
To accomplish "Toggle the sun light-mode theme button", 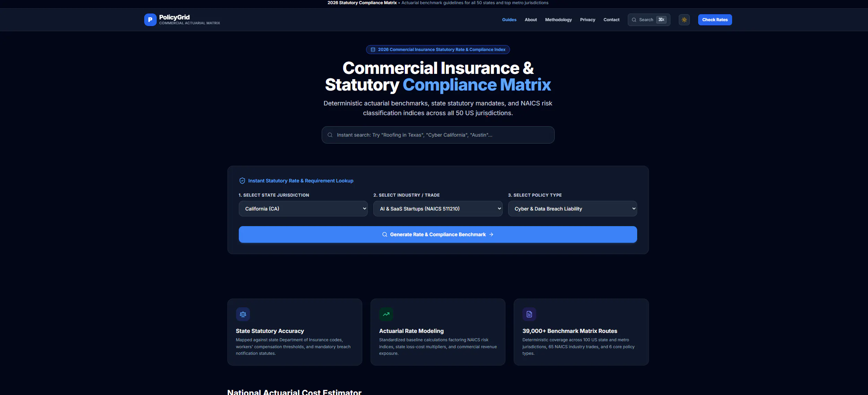I will point(684,20).
